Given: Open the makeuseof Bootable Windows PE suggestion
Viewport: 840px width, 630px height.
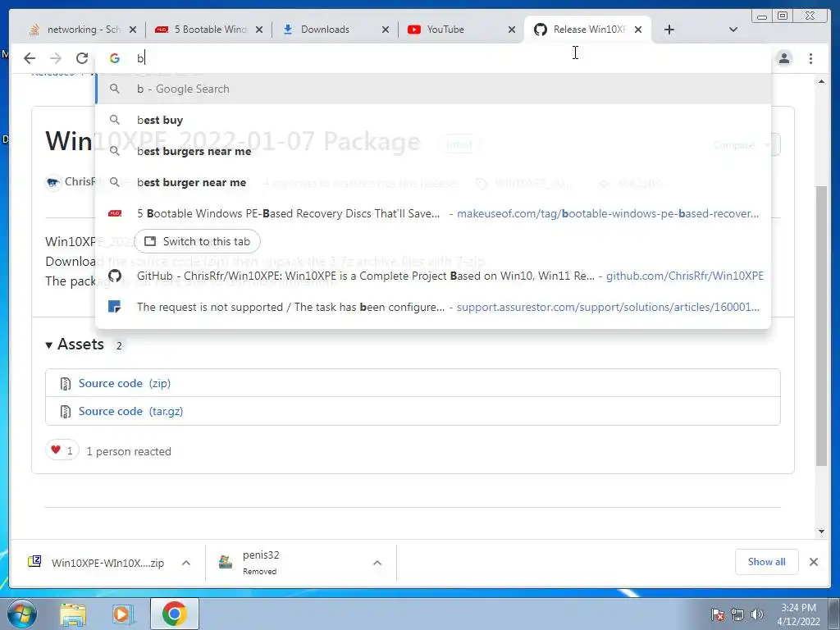Looking at the screenshot, I should click(x=433, y=213).
